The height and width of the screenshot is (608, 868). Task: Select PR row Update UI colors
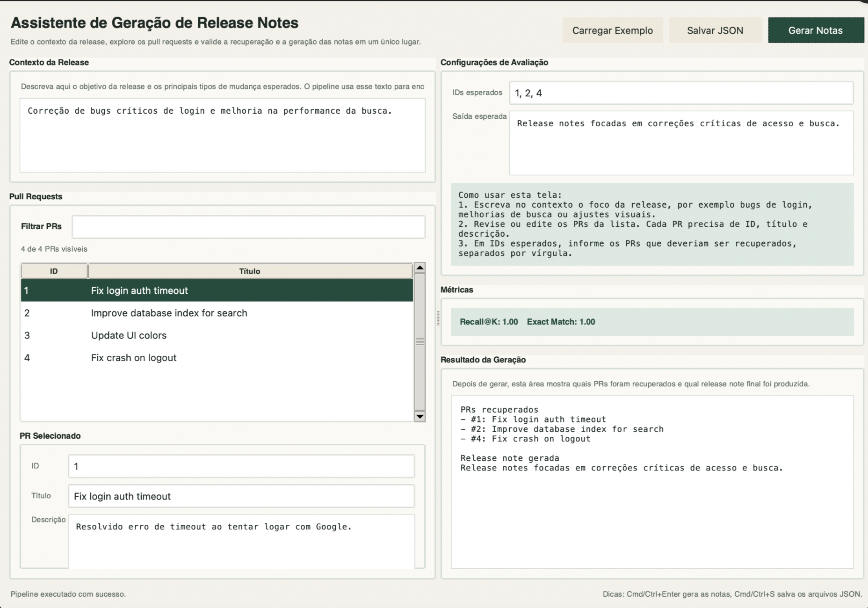pyautogui.click(x=217, y=335)
